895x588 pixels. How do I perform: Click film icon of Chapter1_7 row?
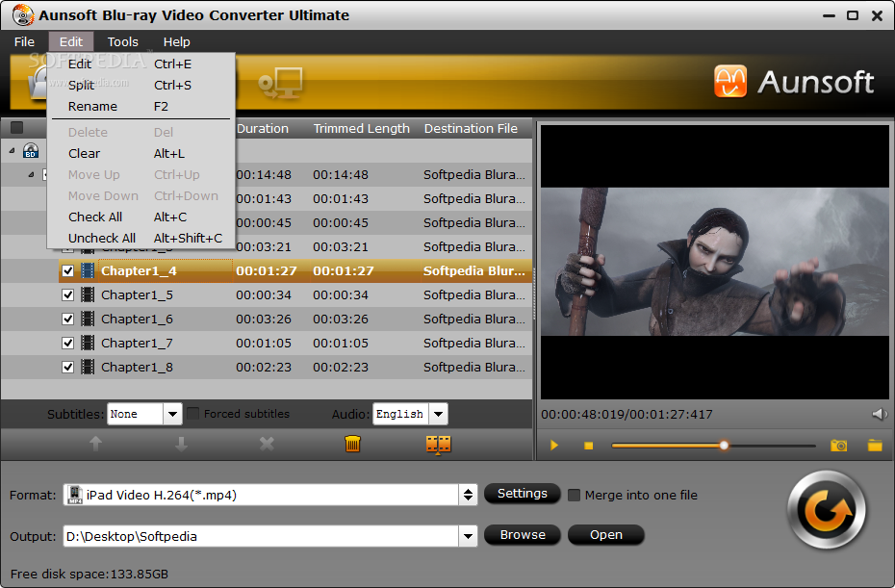88,343
